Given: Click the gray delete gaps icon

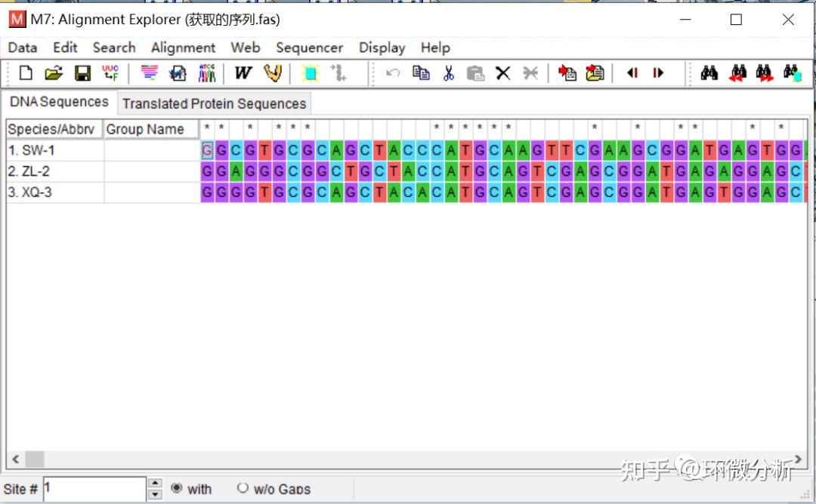Looking at the screenshot, I should pyautogui.click(x=530, y=73).
